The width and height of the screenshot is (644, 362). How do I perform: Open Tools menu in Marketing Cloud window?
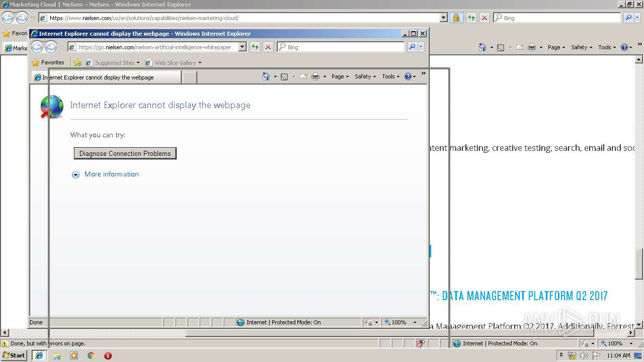pos(607,47)
